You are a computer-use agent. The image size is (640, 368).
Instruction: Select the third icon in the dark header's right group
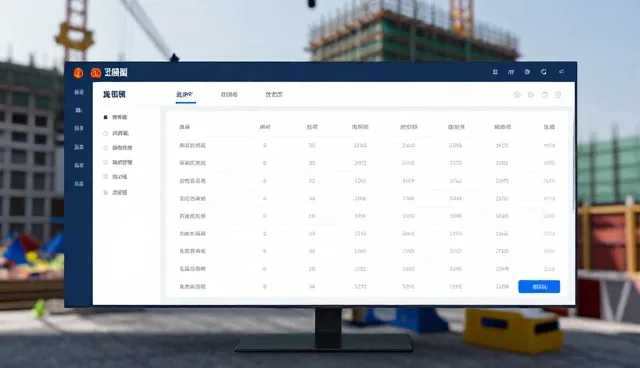[527, 72]
